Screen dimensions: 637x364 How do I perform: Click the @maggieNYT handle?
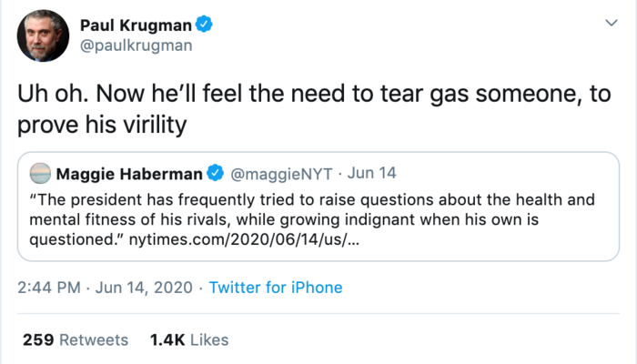click(x=283, y=173)
